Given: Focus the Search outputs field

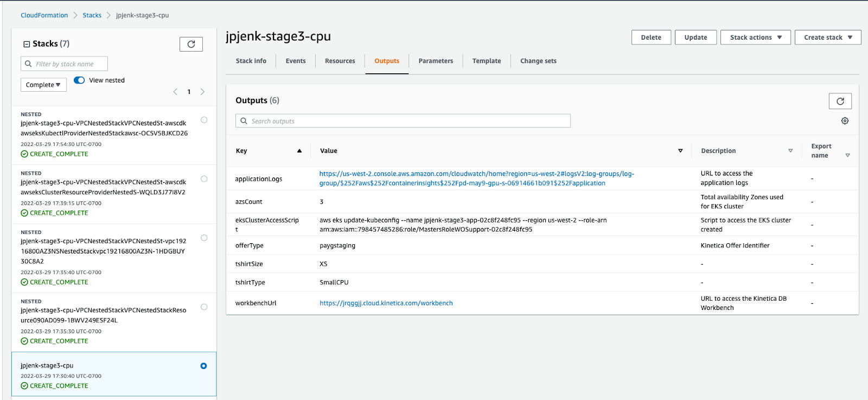Looking at the screenshot, I should pos(403,121).
